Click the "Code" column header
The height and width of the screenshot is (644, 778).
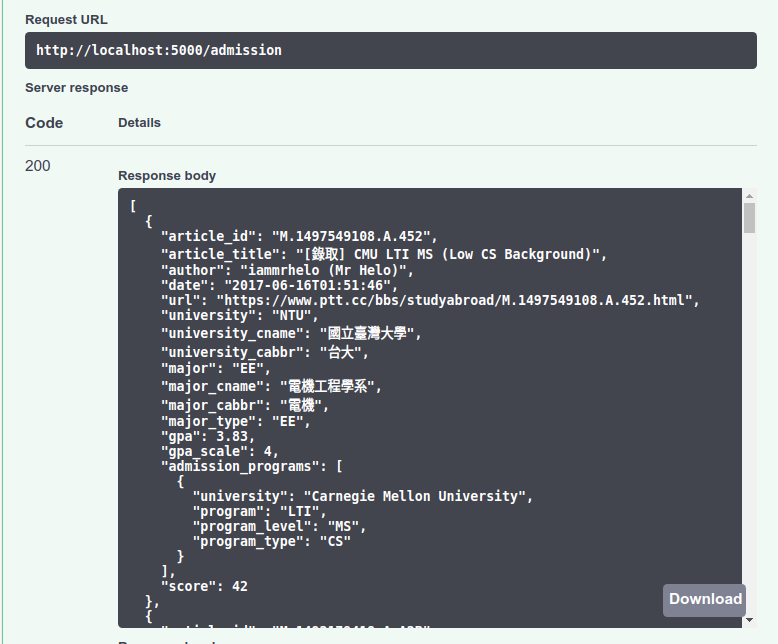44,123
